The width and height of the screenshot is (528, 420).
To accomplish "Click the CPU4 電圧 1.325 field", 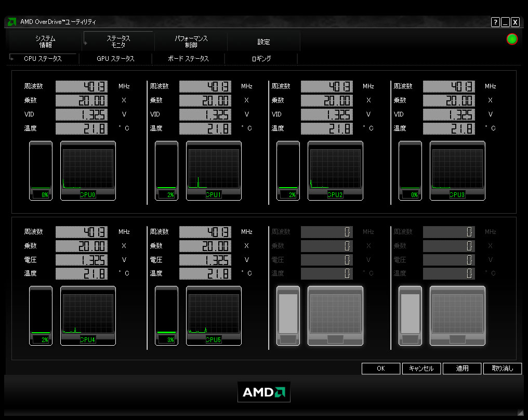I will (82, 260).
